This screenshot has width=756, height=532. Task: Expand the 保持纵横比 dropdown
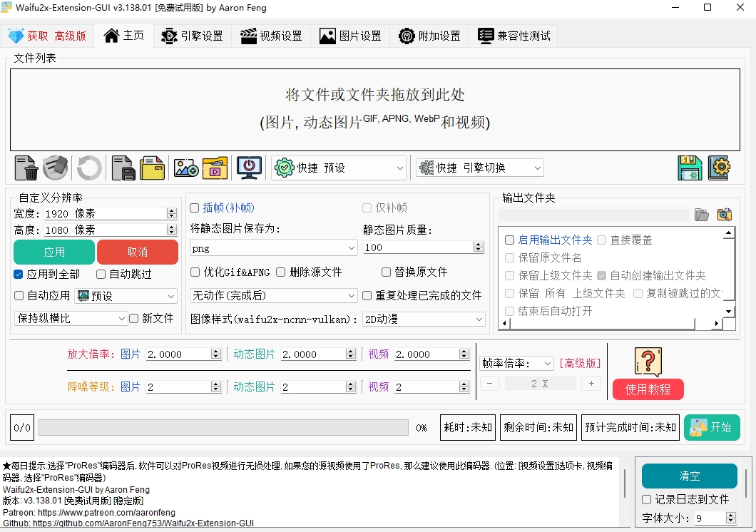(71, 319)
